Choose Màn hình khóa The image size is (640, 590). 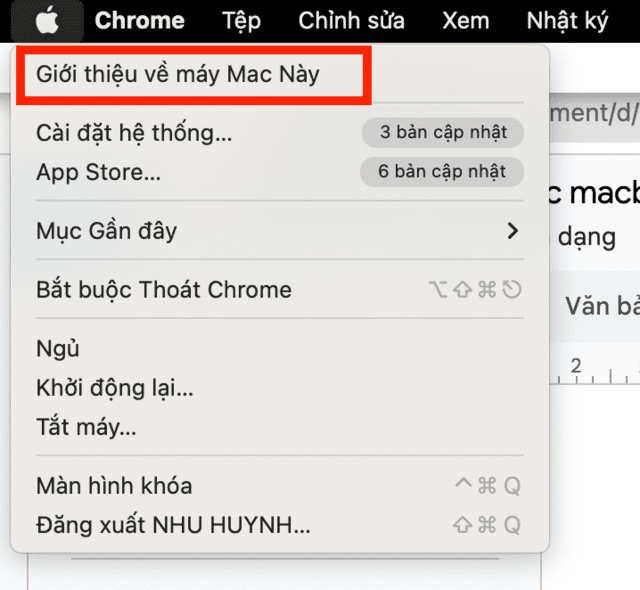(280, 486)
